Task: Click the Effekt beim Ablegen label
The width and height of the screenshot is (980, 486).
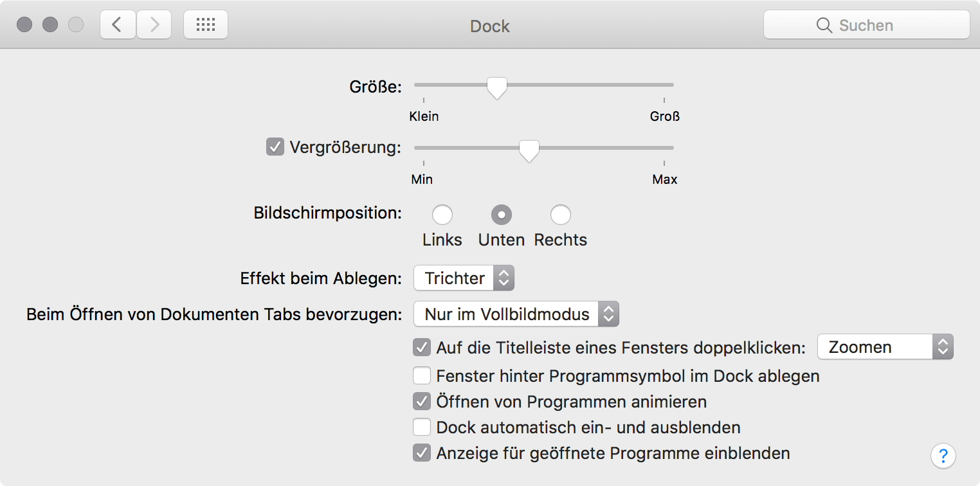Action: tap(321, 278)
